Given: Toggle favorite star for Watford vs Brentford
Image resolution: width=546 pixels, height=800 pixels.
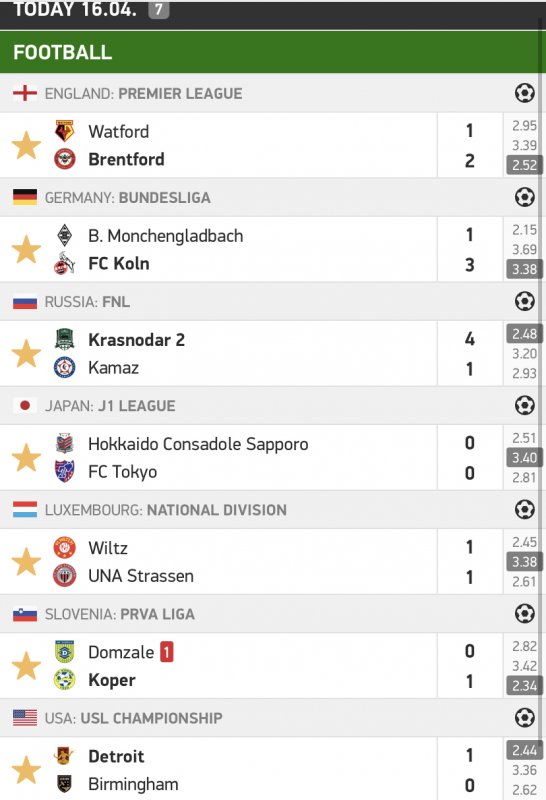Looking at the screenshot, I should click(x=26, y=145).
